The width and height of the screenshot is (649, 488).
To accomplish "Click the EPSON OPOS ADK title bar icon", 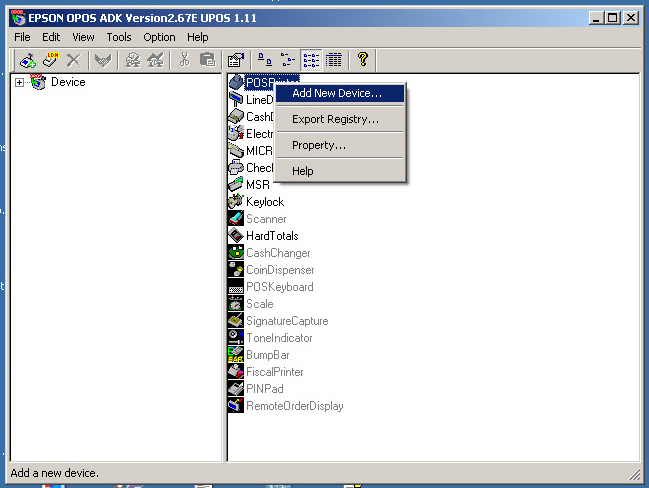I will [x=18, y=18].
